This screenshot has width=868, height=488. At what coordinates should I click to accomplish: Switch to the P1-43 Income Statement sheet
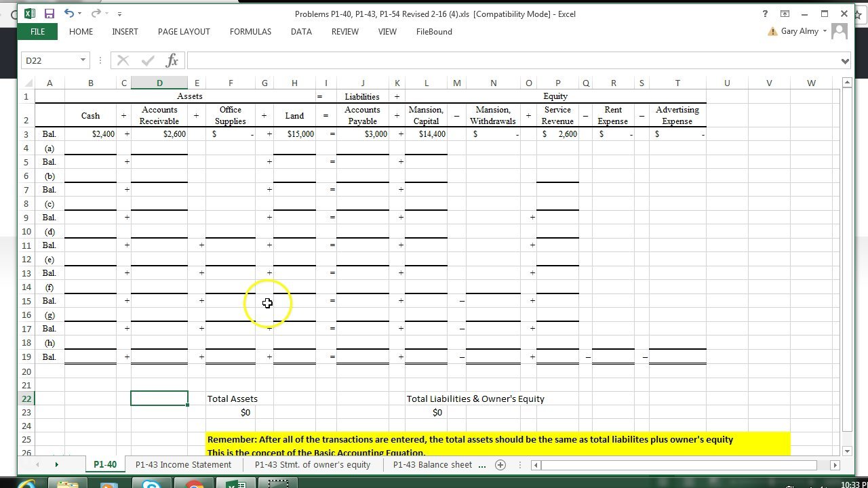click(x=183, y=465)
